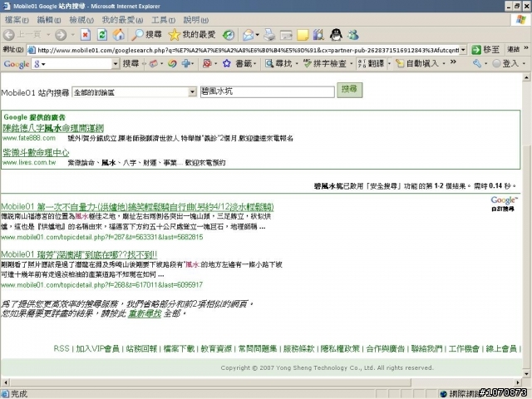532x399 pixels.
Task: Click the 重新尋找 link
Action: pyautogui.click(x=144, y=313)
